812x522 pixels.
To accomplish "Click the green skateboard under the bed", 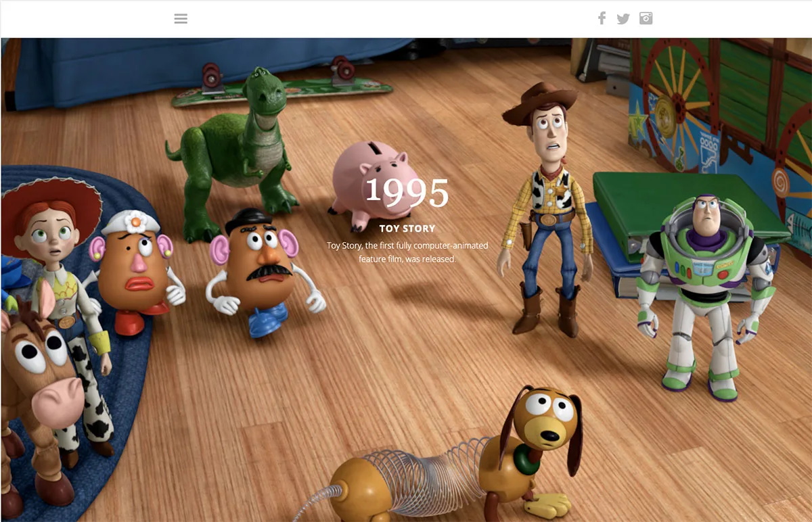I will point(281,91).
